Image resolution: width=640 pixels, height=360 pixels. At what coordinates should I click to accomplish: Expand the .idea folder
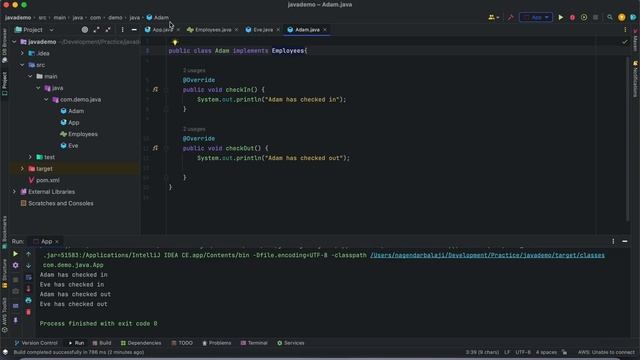click(22, 53)
